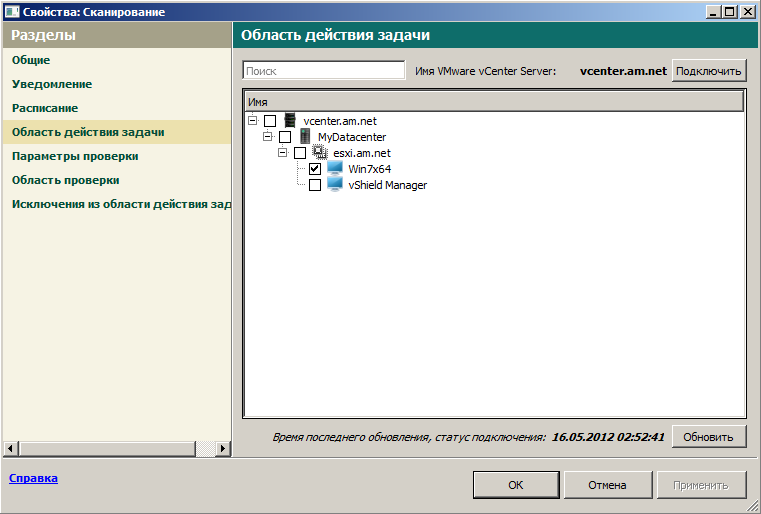
Task: Close the Свойства: Сканирование window
Action: pos(747,12)
